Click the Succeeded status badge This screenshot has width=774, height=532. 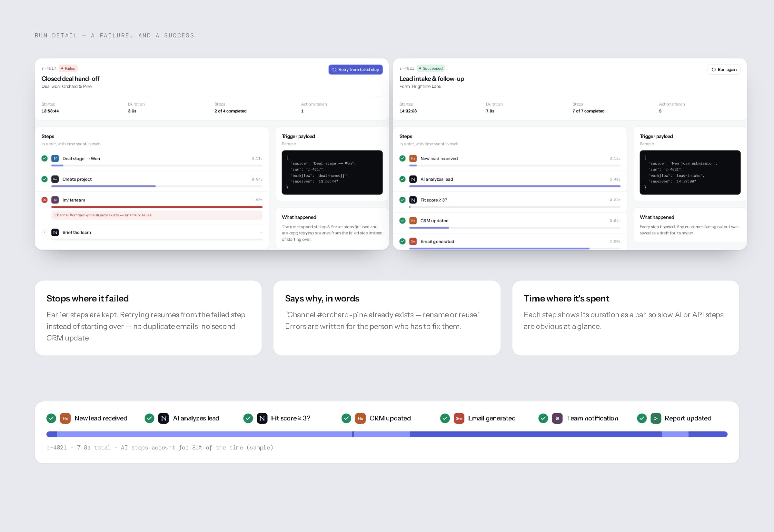click(x=431, y=68)
